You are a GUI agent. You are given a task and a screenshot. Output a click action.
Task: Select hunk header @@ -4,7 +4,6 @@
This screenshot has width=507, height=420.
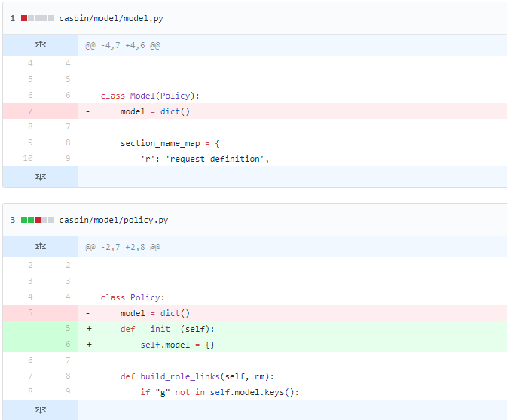[123, 45]
